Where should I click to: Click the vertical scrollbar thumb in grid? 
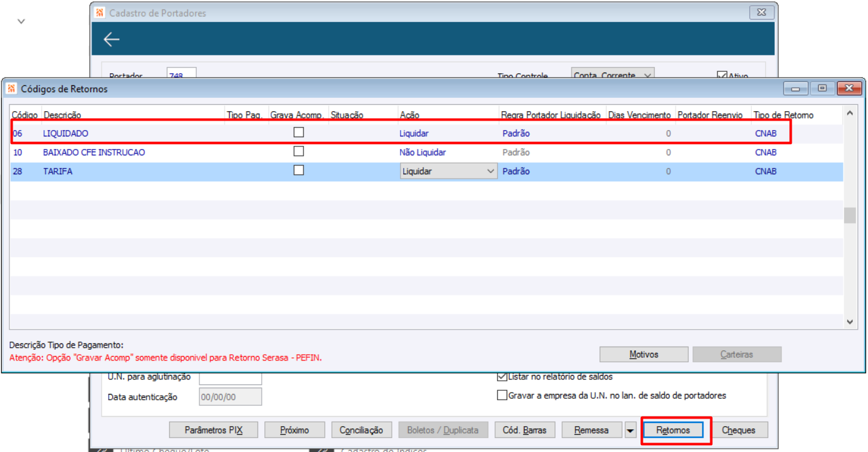point(850,215)
